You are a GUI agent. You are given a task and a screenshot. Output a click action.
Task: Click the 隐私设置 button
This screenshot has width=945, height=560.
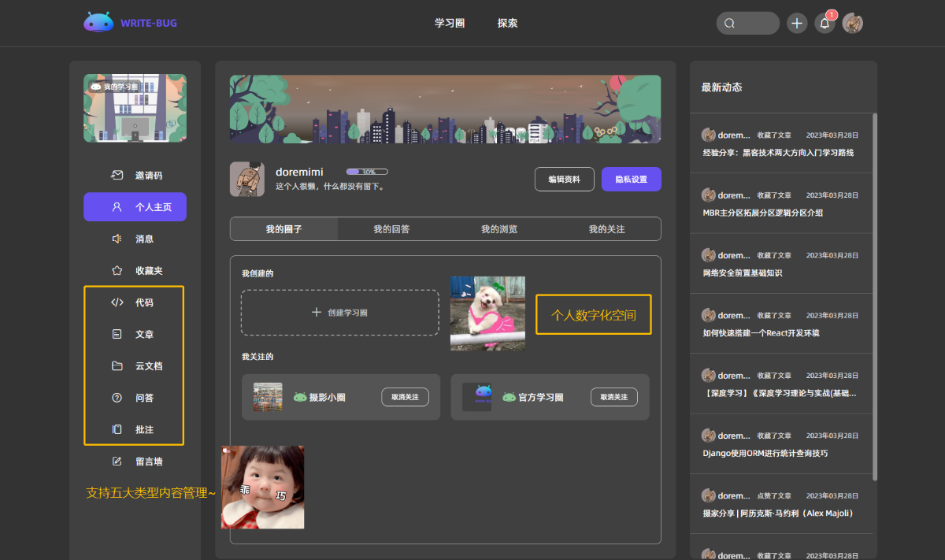point(631,179)
